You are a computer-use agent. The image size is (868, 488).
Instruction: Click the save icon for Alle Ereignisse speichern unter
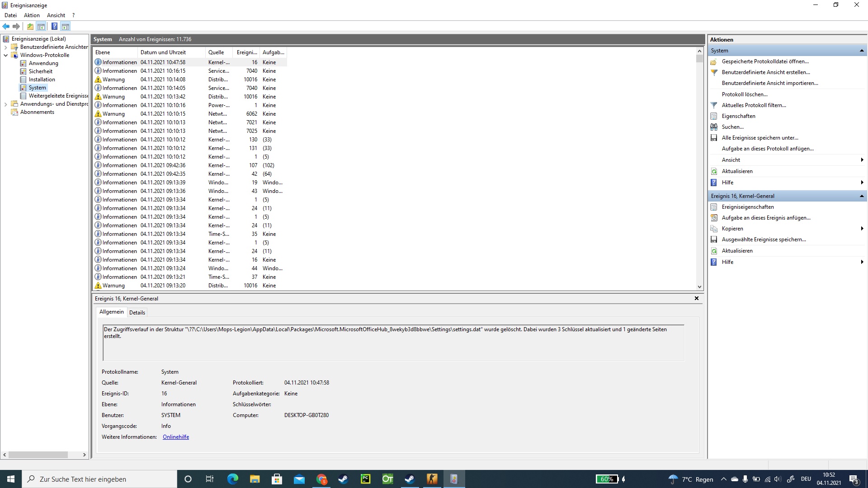[x=714, y=138]
